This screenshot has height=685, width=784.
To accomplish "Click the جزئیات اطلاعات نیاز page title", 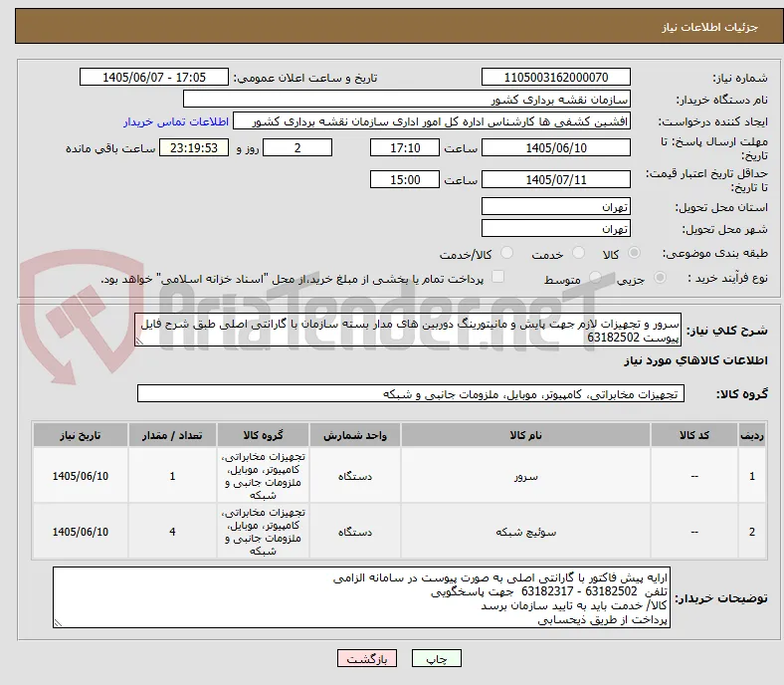I will (x=710, y=27).
